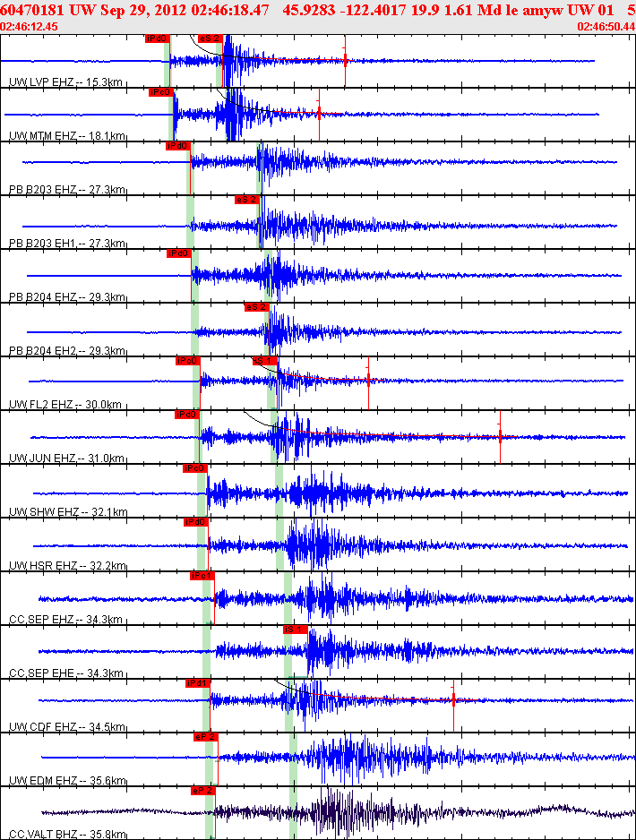The width and height of the screenshot is (636, 840).
Task: Click the coda duration end marker on MTM EHZ
Action: (319, 113)
